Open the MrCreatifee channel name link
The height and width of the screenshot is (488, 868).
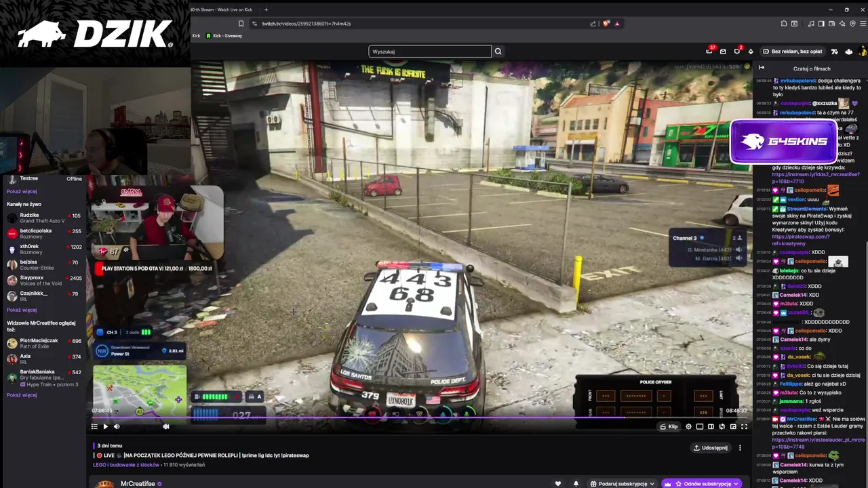click(138, 484)
